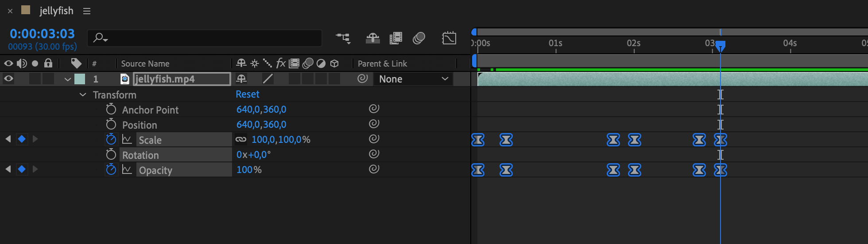Collapse the jellyfish.mp4 layer properties

[67, 79]
